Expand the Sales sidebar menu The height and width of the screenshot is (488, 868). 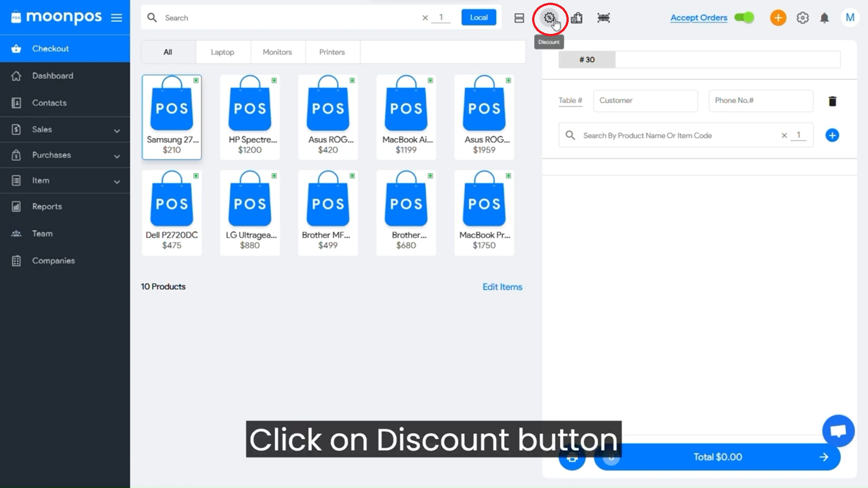[65, 130]
